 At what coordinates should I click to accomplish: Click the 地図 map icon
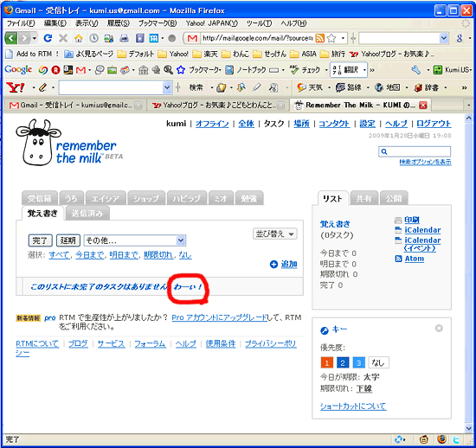[379, 87]
